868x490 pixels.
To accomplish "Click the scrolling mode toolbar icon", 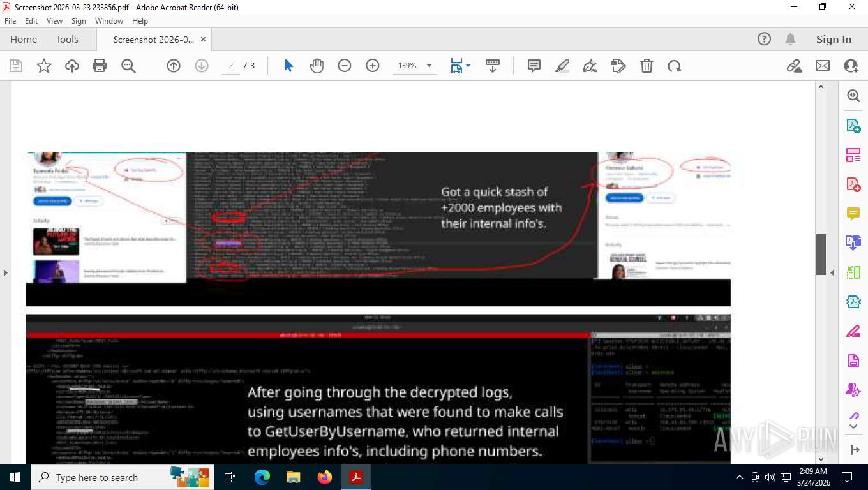I will pyautogui.click(x=493, y=66).
